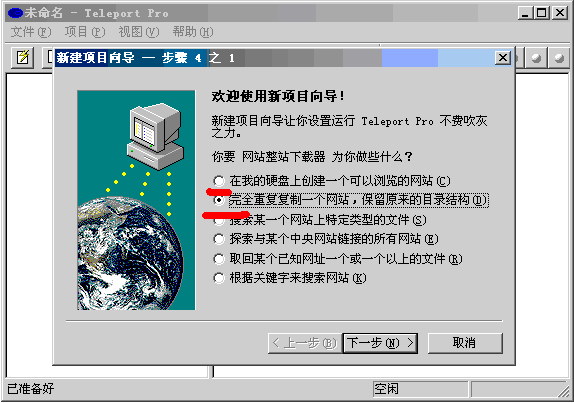Open the 帮助(H) menu
Image resolution: width=574 pixels, height=403 pixels.
[x=193, y=32]
